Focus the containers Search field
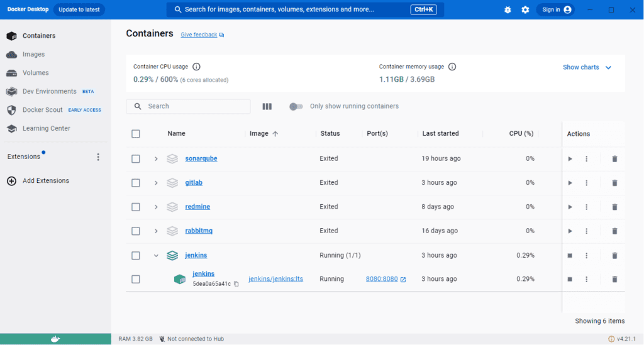Screen dimensions: 644x345 pyautogui.click(x=188, y=106)
